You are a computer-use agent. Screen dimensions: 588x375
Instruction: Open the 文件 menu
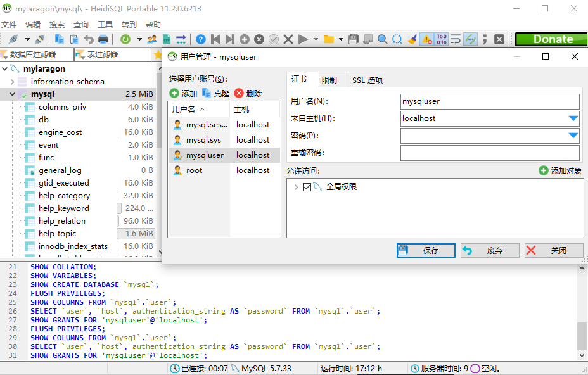pos(9,24)
